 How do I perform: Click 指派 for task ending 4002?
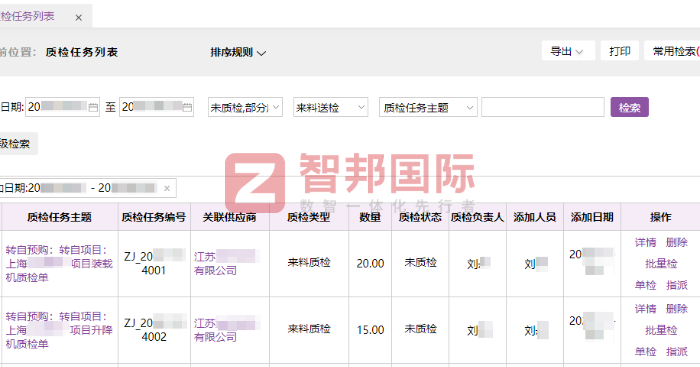676,351
